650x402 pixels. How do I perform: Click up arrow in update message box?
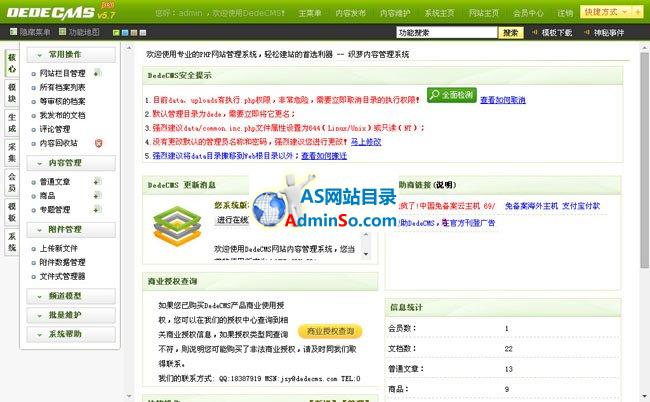click(366, 235)
